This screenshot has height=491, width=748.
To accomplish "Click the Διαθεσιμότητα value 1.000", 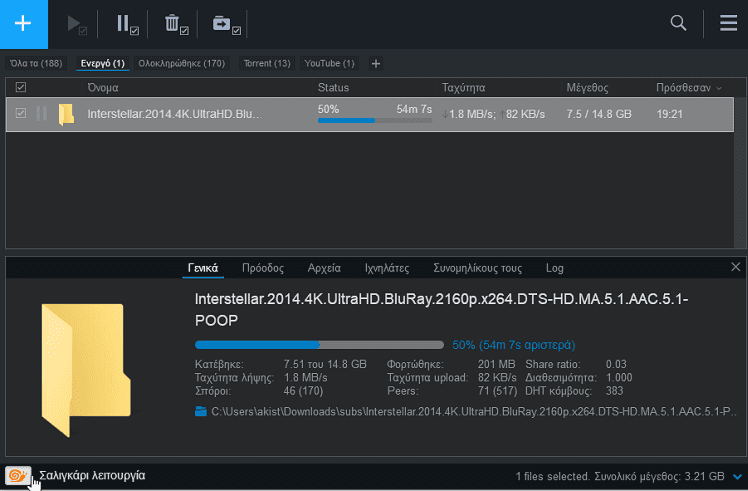I will [x=619, y=377].
